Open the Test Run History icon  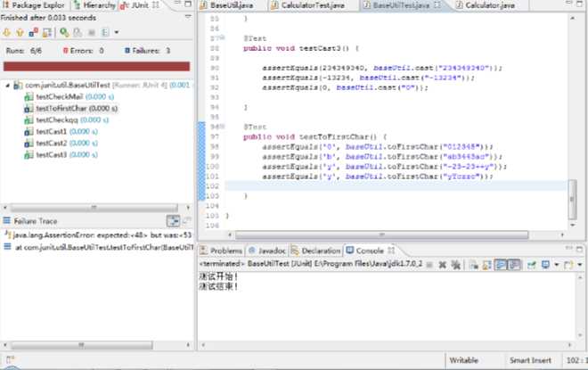pos(105,33)
